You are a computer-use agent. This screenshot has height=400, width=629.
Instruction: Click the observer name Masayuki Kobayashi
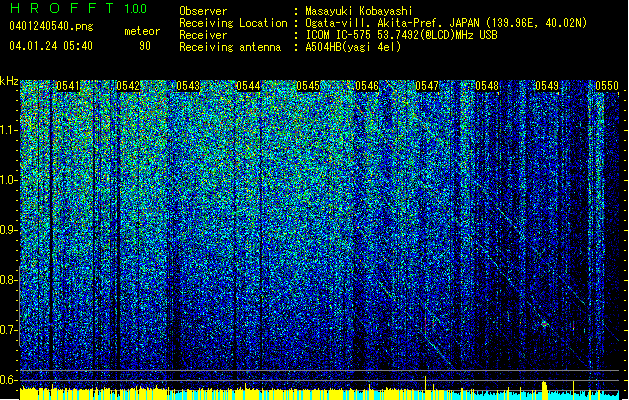point(359,11)
